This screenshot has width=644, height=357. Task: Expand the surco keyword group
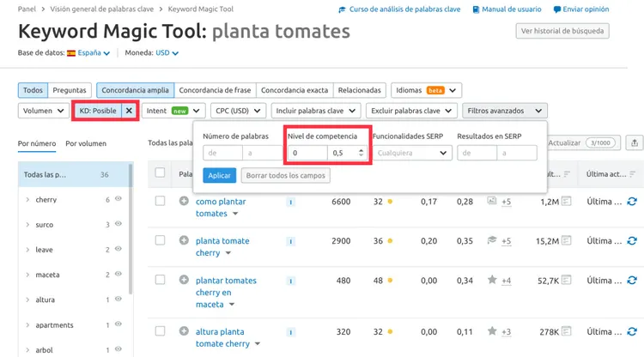pos(28,225)
